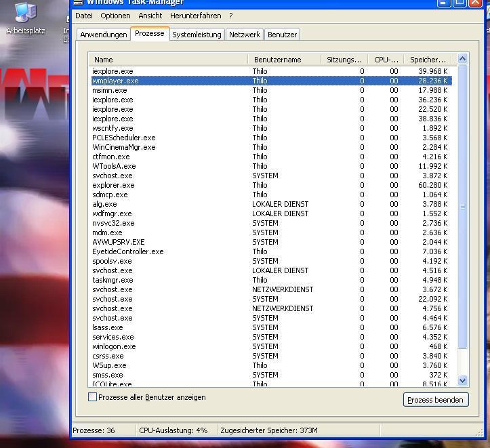490x448 pixels.
Task: Select svchost.exe using 4.516 K
Action: (271, 270)
